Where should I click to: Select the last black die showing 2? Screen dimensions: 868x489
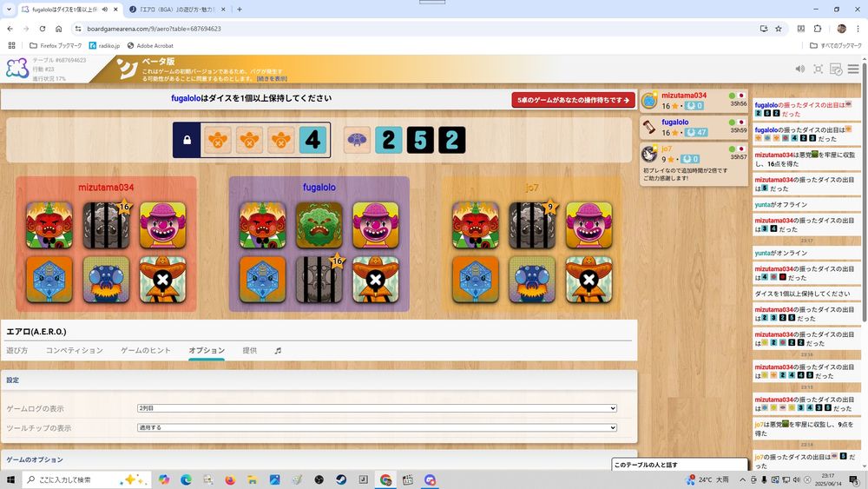point(451,140)
